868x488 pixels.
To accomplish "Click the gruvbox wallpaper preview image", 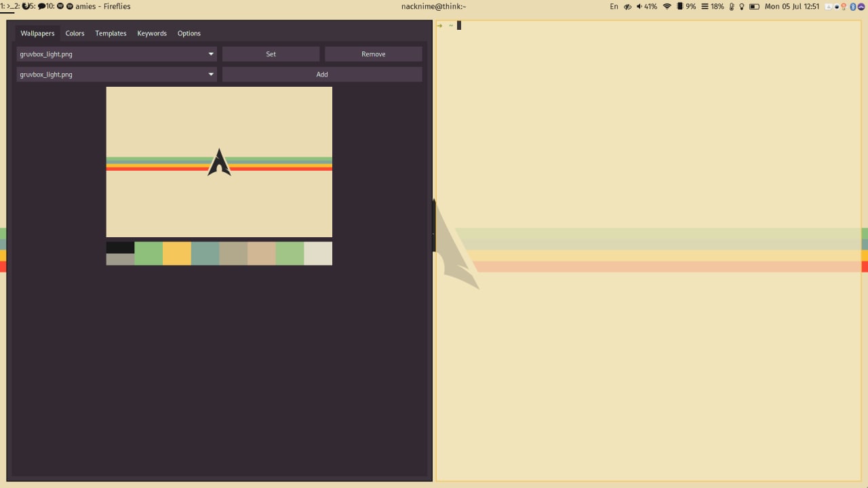I will coord(219,162).
